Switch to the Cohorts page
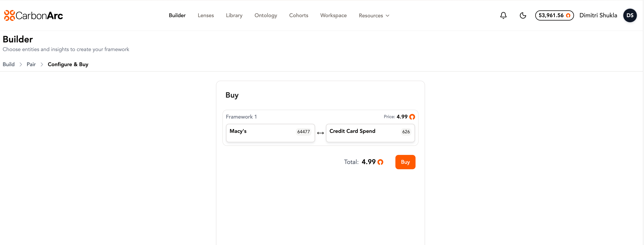Screen dimensions: 644x245 point(298,15)
